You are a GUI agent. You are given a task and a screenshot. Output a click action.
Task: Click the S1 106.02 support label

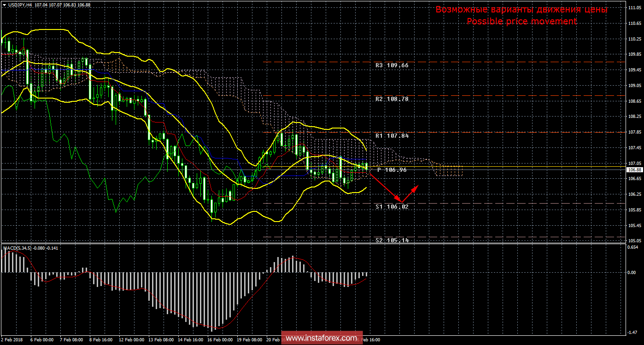click(392, 207)
